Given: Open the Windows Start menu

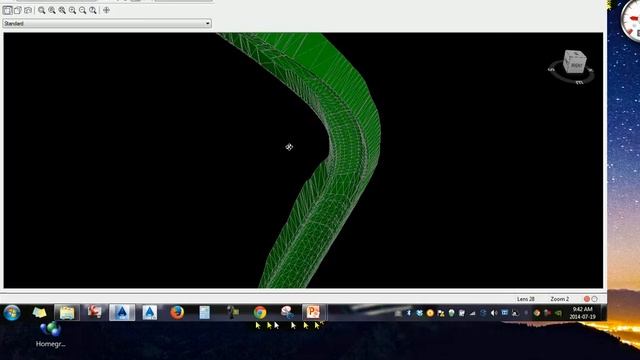Looking at the screenshot, I should (12, 313).
